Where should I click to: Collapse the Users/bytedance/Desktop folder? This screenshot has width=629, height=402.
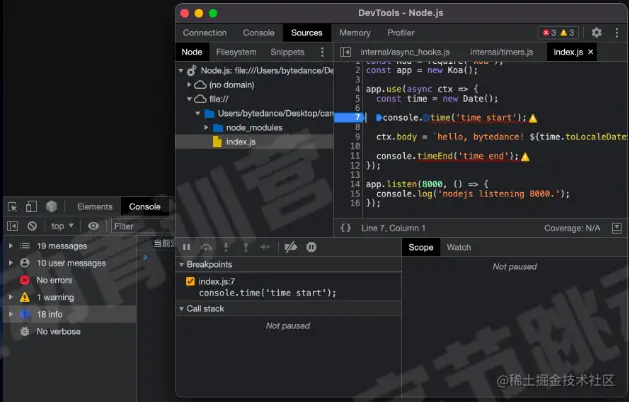(198, 113)
